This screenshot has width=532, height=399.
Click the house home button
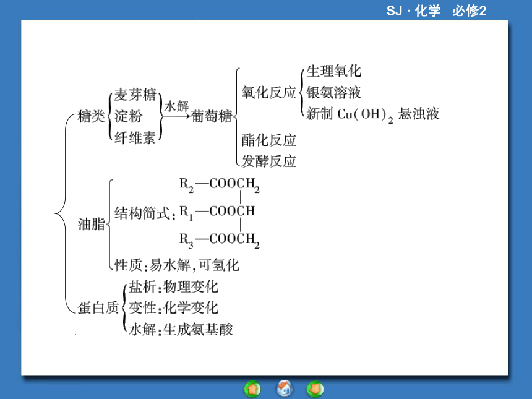tap(285, 388)
